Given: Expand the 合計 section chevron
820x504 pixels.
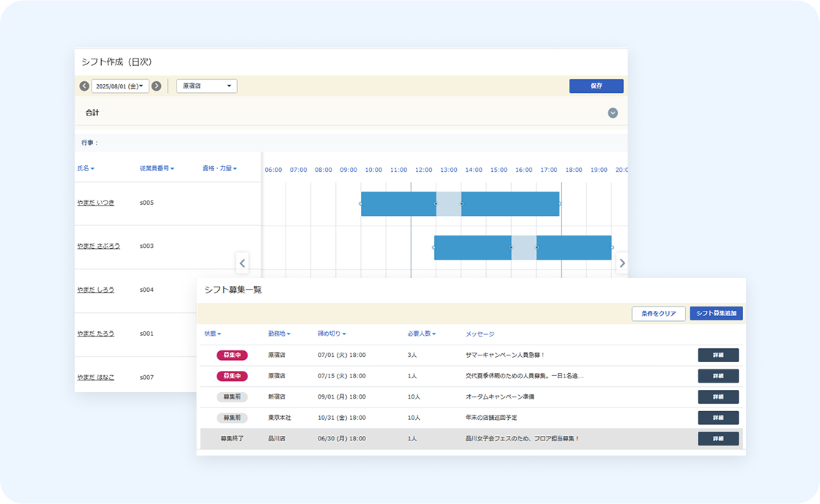Looking at the screenshot, I should pos(613,113).
